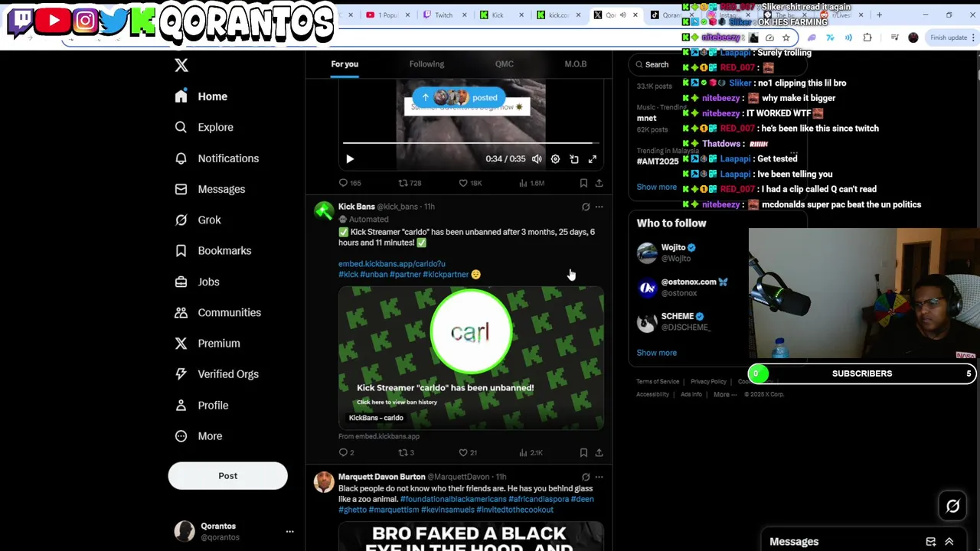
Task: Open Grok from the sidebar
Action: (198, 220)
